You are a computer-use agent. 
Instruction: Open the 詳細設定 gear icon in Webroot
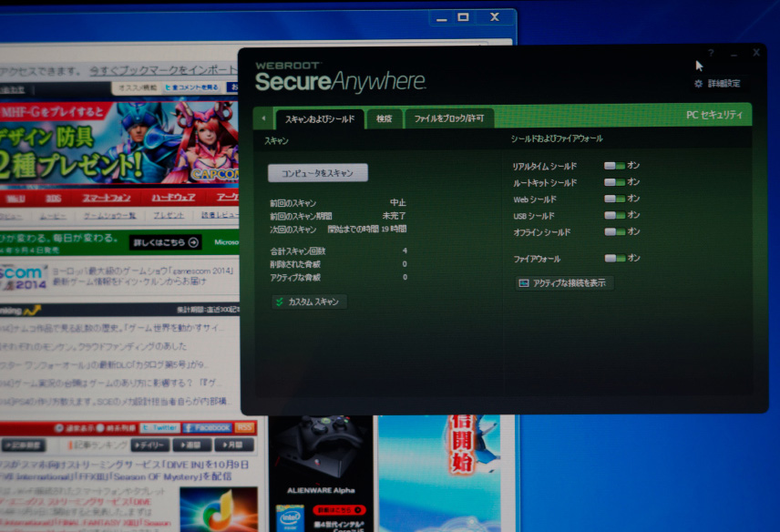tap(698, 84)
